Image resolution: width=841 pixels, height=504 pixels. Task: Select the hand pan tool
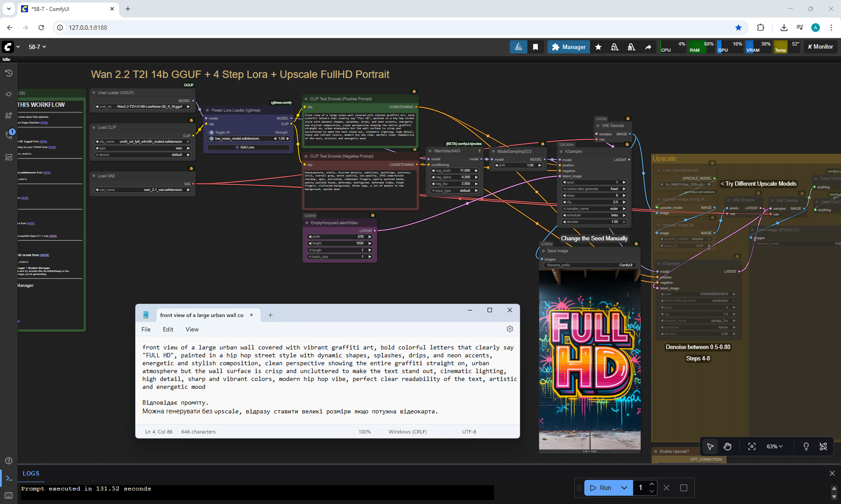point(728,446)
